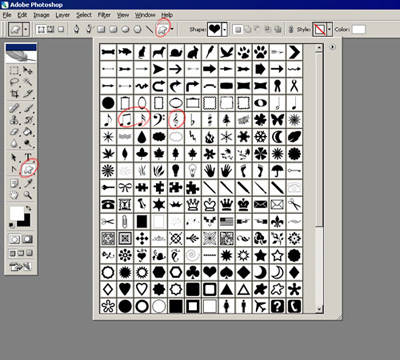Enable Paths mode in options bar
The height and width of the screenshot is (360, 400).
click(x=51, y=29)
